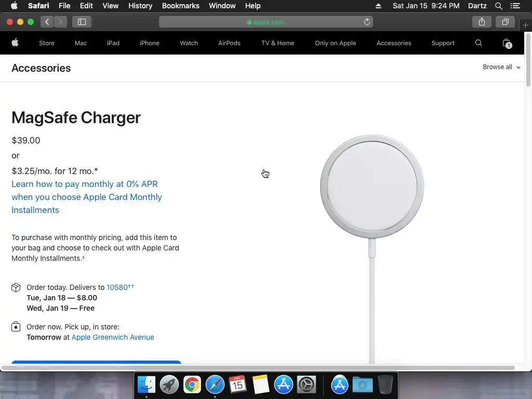Open the Window menu

tap(222, 6)
